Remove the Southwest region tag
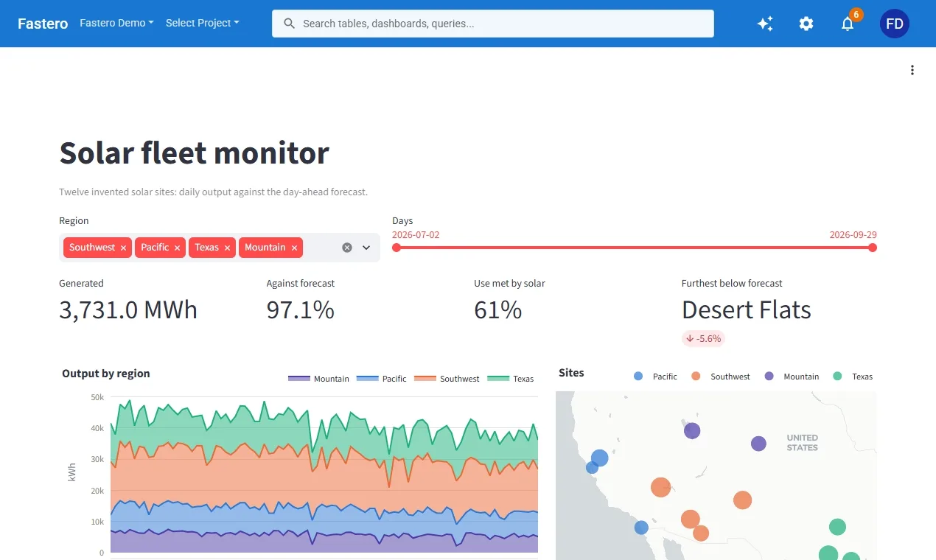This screenshot has width=936, height=560. point(123,248)
